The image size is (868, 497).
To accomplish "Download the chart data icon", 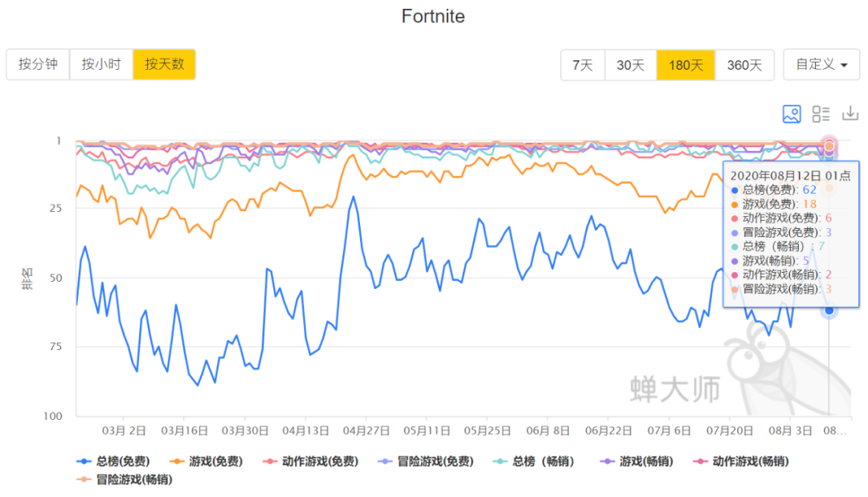I will pos(850,113).
